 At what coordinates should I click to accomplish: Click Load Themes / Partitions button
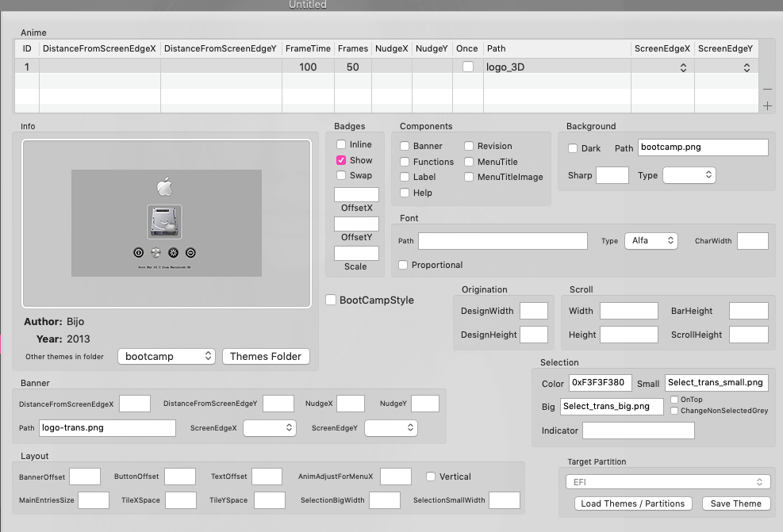click(633, 503)
